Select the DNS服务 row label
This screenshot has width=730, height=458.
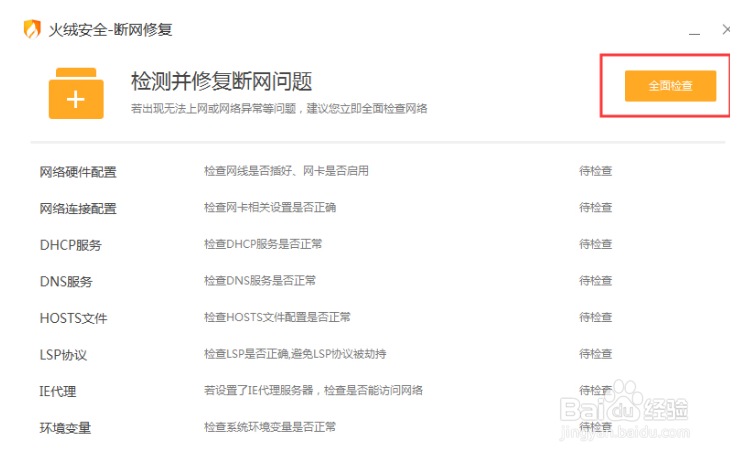pos(66,282)
